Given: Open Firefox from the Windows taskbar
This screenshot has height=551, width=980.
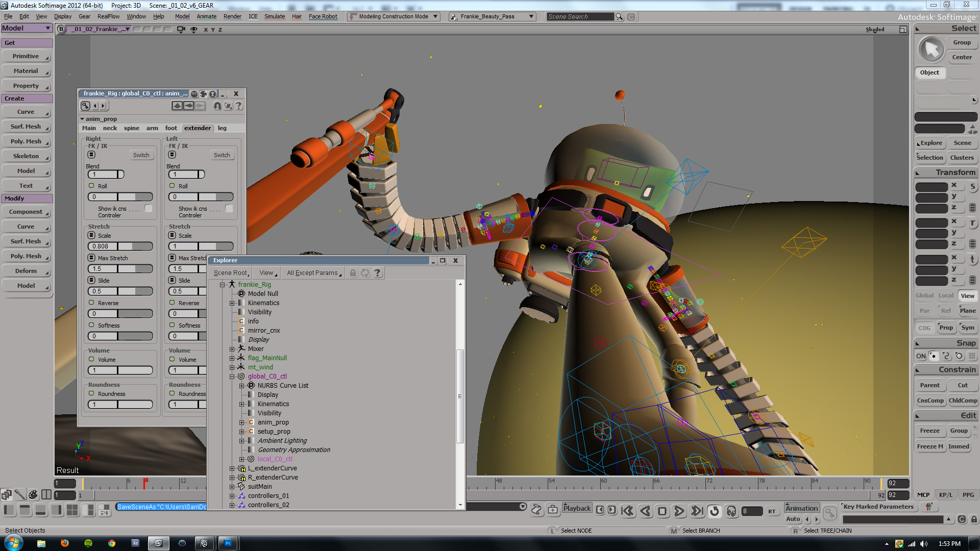Looking at the screenshot, I should tap(64, 543).
